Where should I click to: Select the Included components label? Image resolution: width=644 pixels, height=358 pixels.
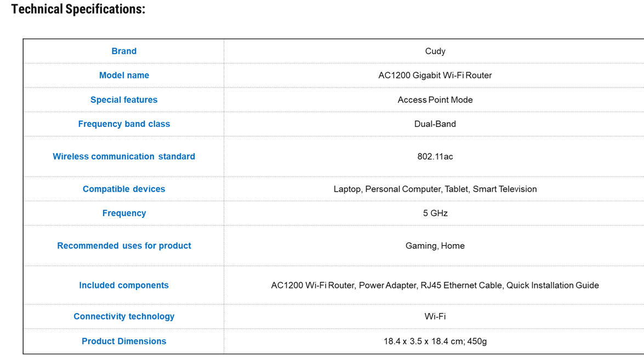(124, 285)
